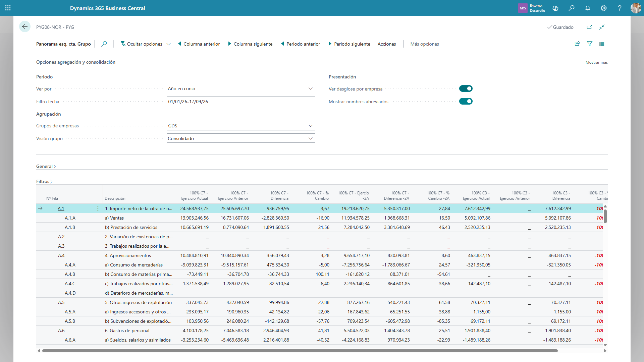Viewport: 644px width, 362px height.
Task: Open user profile avatar
Action: [x=636, y=8]
